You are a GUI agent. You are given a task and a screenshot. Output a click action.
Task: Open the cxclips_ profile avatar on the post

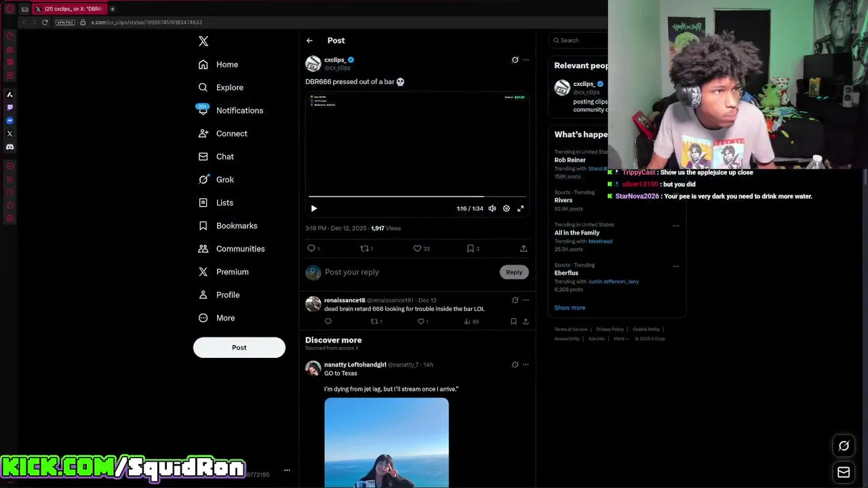pyautogui.click(x=313, y=64)
